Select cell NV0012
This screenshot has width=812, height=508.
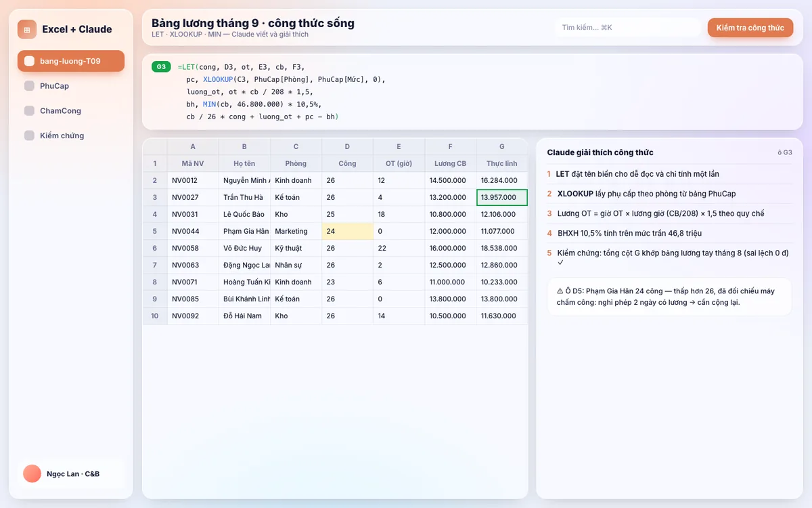pyautogui.click(x=193, y=180)
